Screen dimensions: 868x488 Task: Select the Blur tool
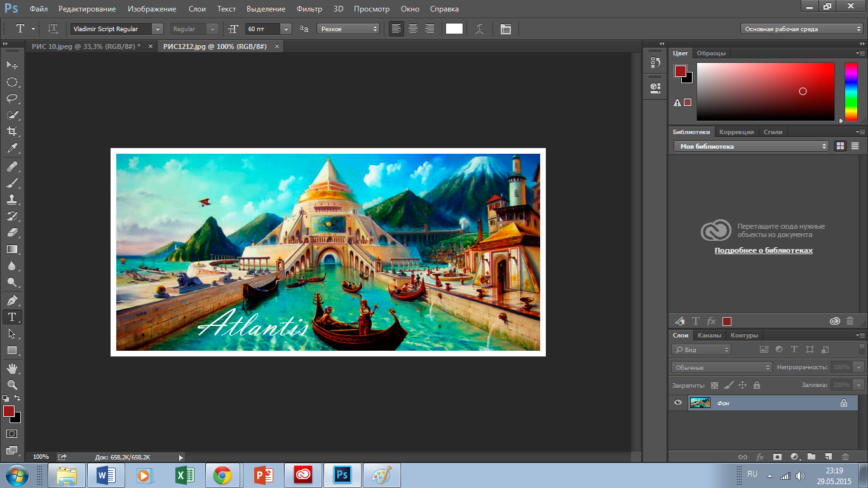tap(12, 266)
